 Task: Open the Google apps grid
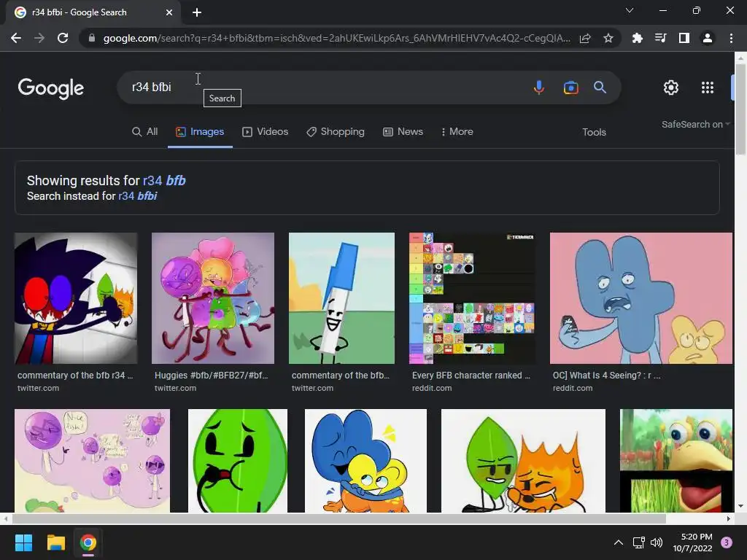coord(708,87)
